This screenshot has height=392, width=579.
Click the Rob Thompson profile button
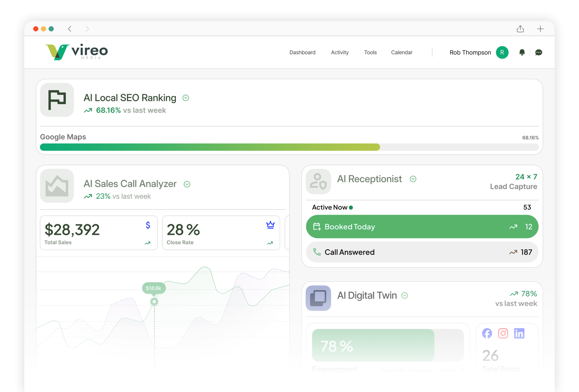[x=470, y=52]
